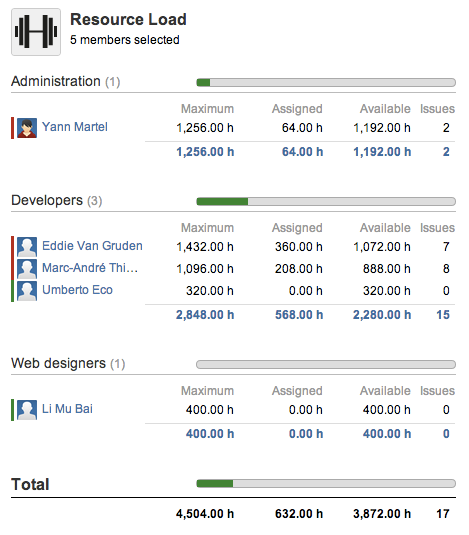Click Marc-André Thi… avatar icon

[27, 269]
